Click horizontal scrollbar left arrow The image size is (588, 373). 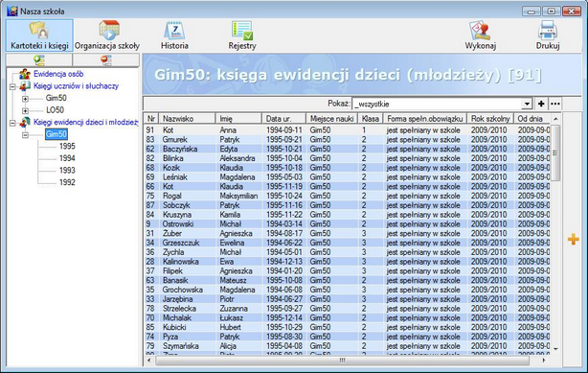pyautogui.click(x=148, y=361)
